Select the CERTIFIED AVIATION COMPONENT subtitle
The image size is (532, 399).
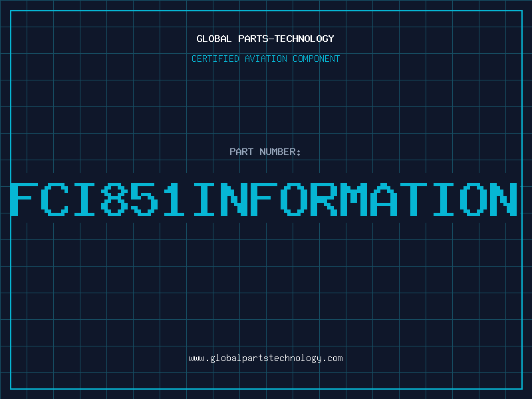tap(265, 59)
